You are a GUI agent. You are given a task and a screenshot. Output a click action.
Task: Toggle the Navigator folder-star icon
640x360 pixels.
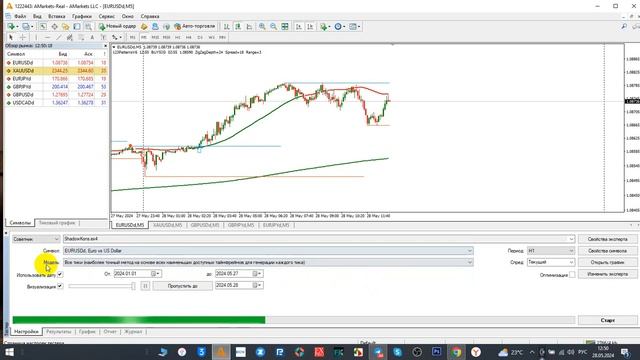(x=65, y=27)
